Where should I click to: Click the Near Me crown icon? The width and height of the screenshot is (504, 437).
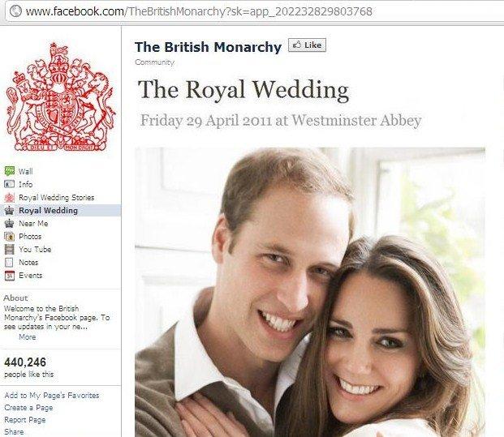tap(9, 224)
